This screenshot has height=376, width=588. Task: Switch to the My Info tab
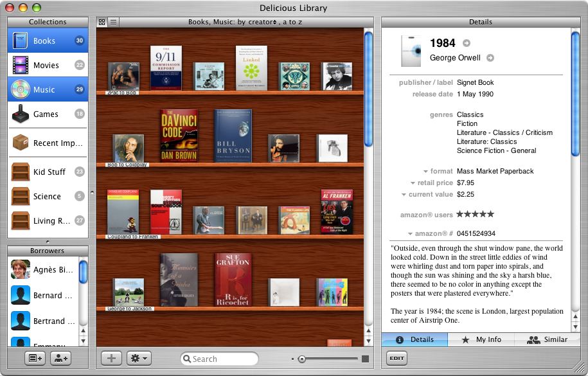pos(481,339)
